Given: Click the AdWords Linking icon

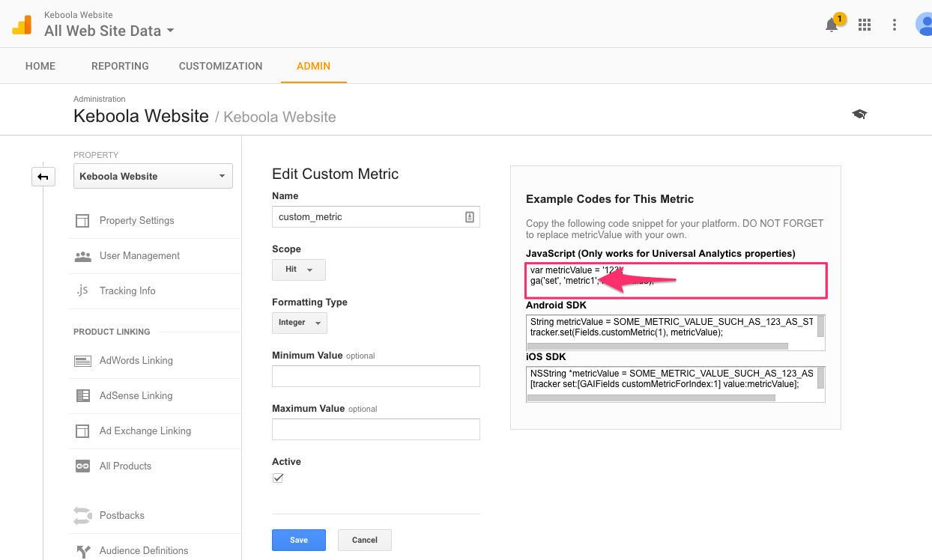Looking at the screenshot, I should coord(82,361).
